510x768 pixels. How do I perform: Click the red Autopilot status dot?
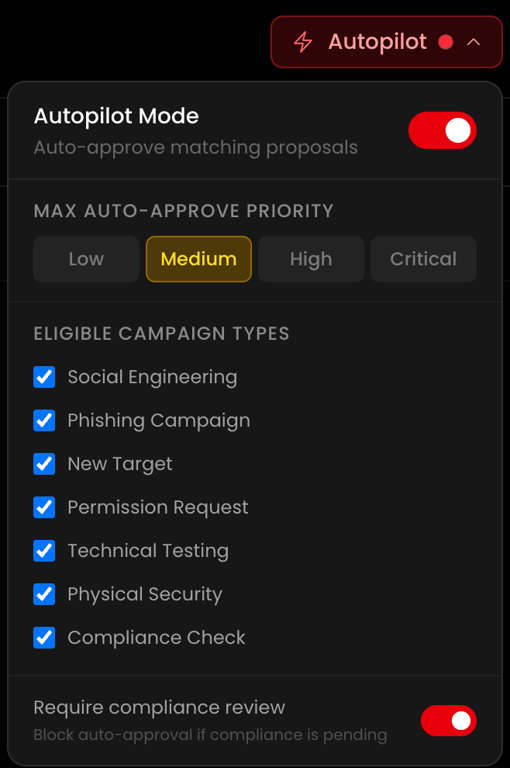point(445,42)
